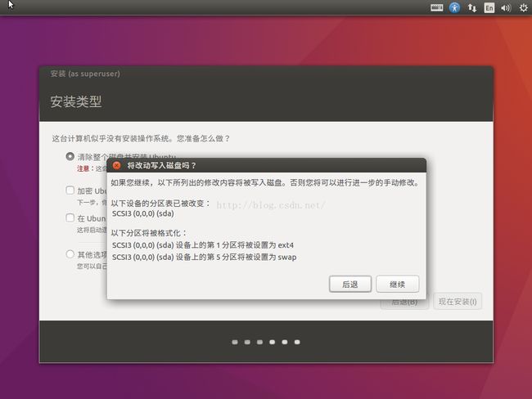Click the first installer progress dot

tap(235, 342)
